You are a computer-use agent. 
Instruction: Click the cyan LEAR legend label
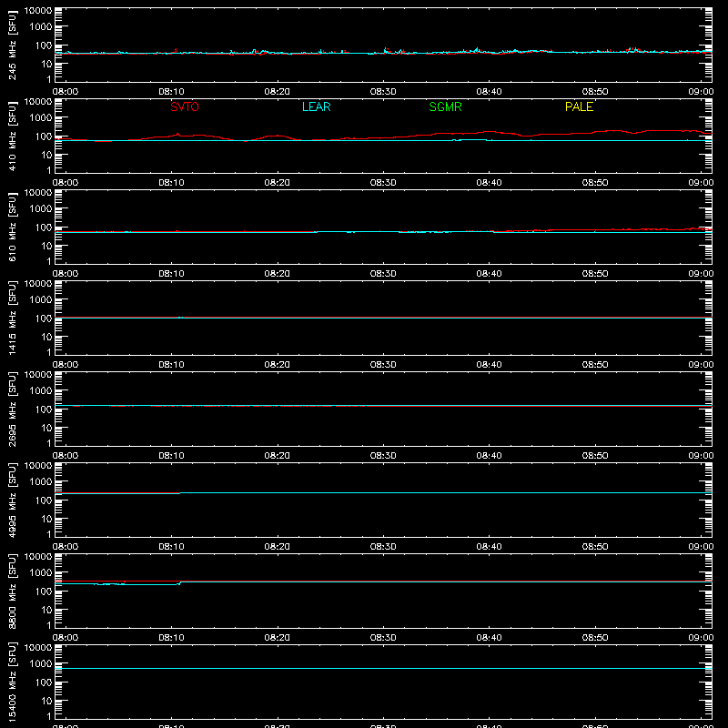[316, 106]
